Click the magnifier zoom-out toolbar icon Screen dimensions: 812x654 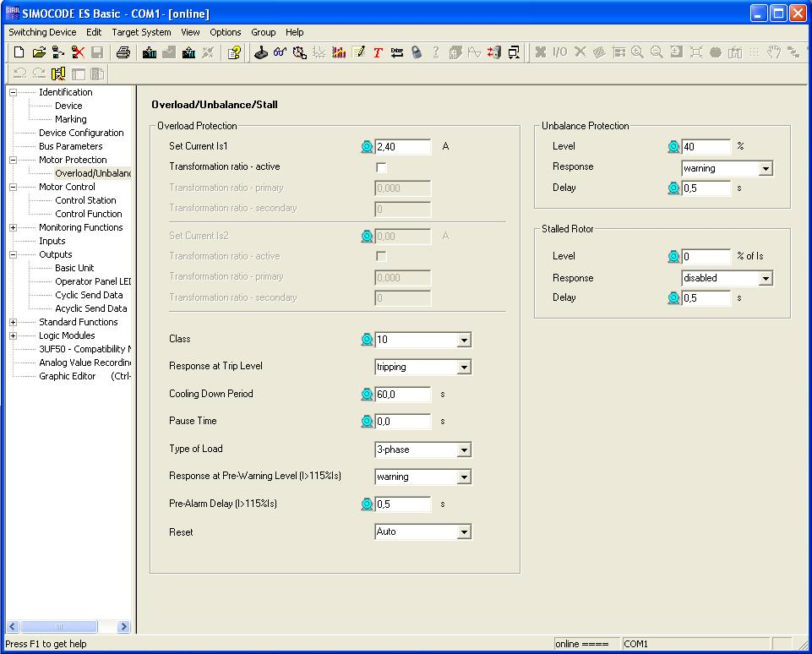[x=657, y=52]
